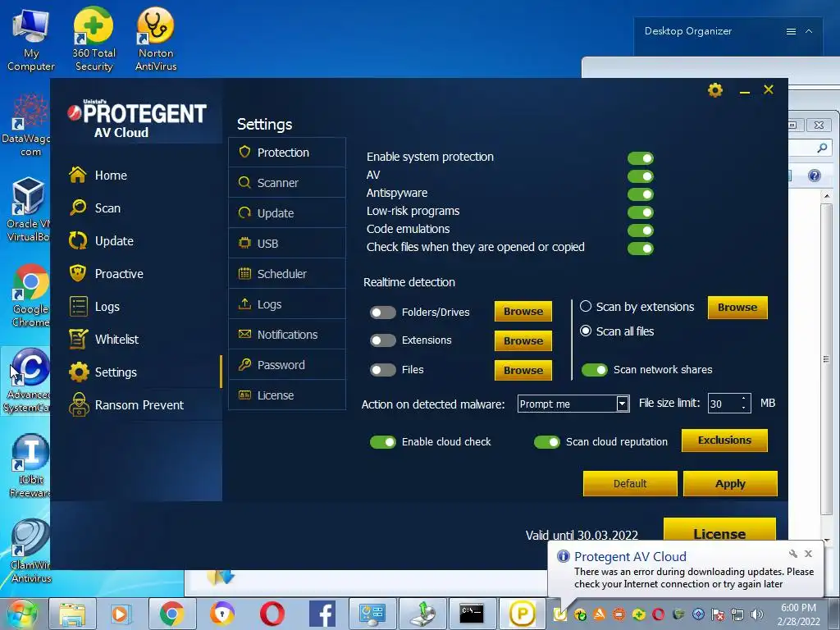
Task: Enable the Folders/Drives realtime toggle
Action: tap(383, 313)
